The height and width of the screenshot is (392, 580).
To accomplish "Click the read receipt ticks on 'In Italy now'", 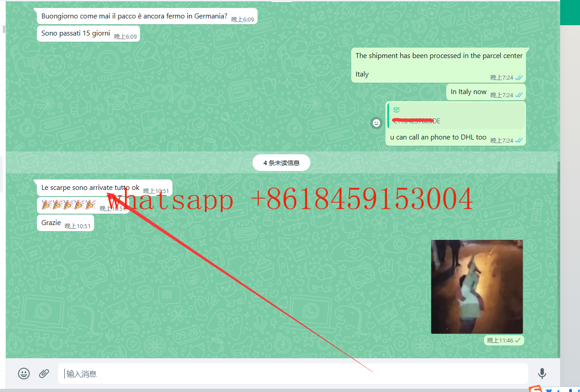I will coord(519,95).
